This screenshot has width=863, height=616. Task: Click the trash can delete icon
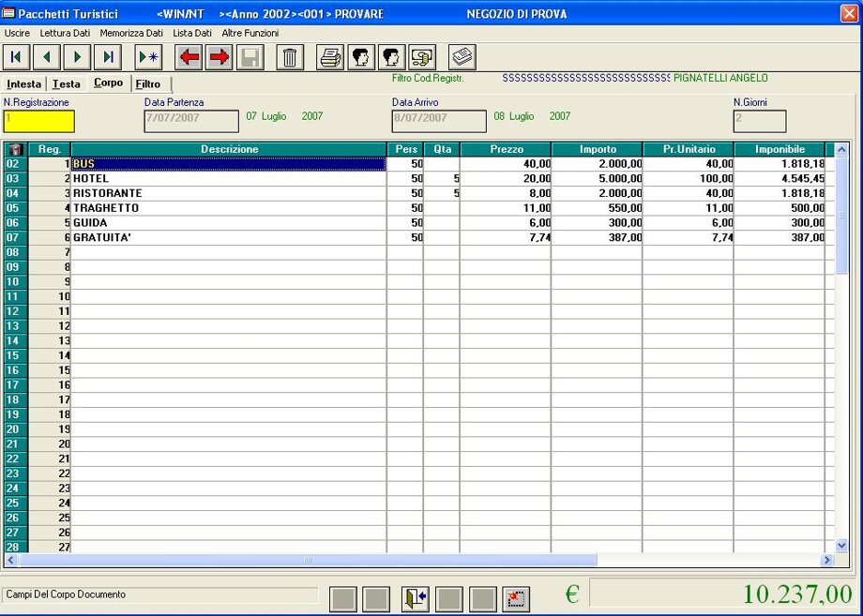click(x=290, y=57)
